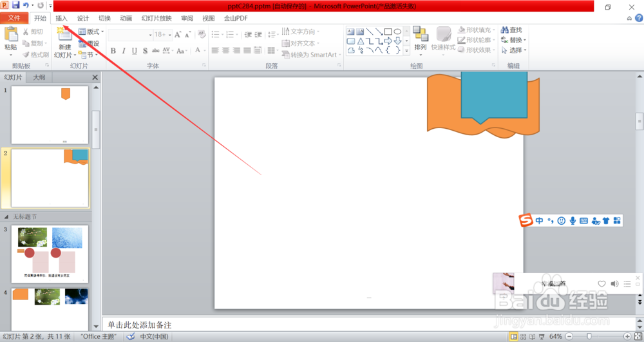
Task: Open the Align Text (对齐文本) dropdown
Action: pos(301,43)
